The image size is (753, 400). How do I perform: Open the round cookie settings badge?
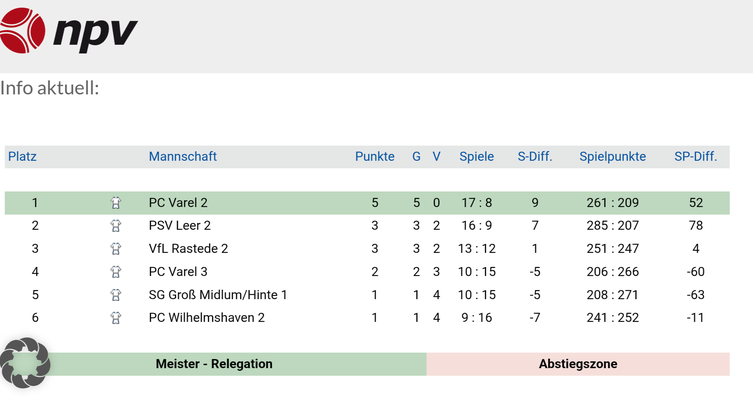tap(25, 363)
